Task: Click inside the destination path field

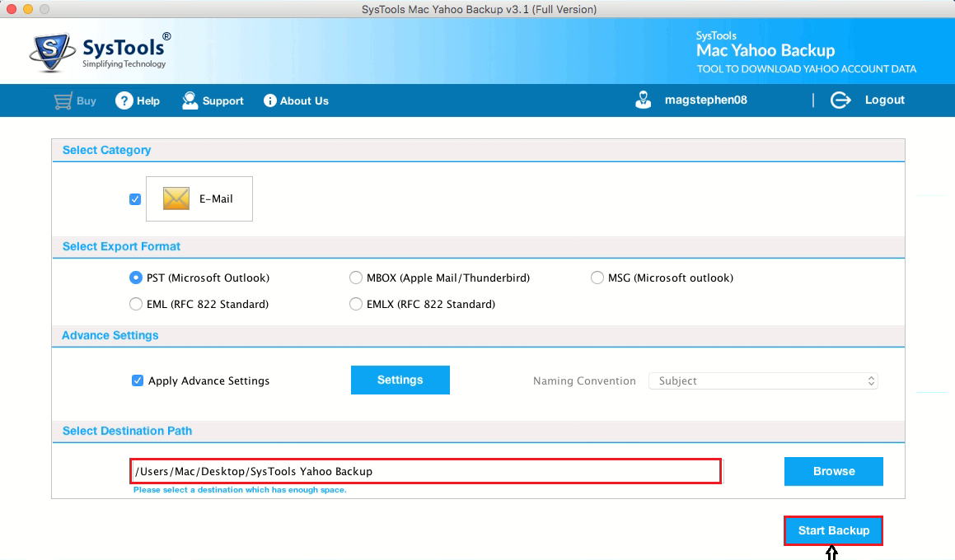Action: [x=426, y=472]
